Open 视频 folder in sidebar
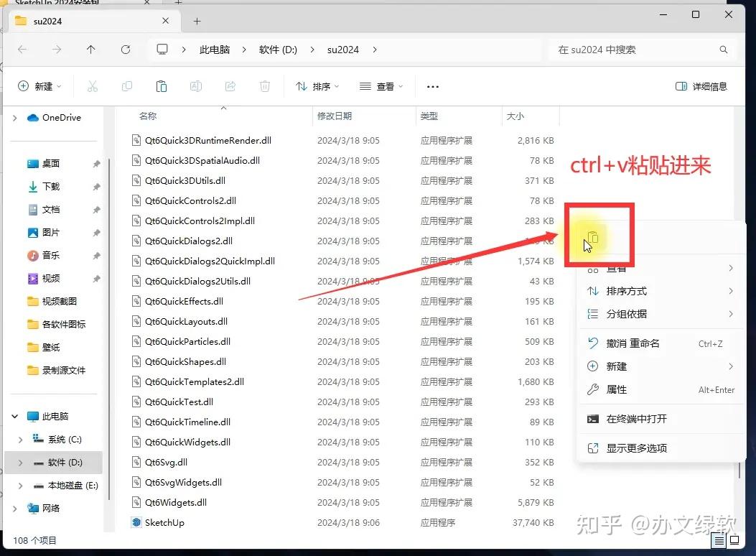This screenshot has width=756, height=556. click(x=51, y=278)
